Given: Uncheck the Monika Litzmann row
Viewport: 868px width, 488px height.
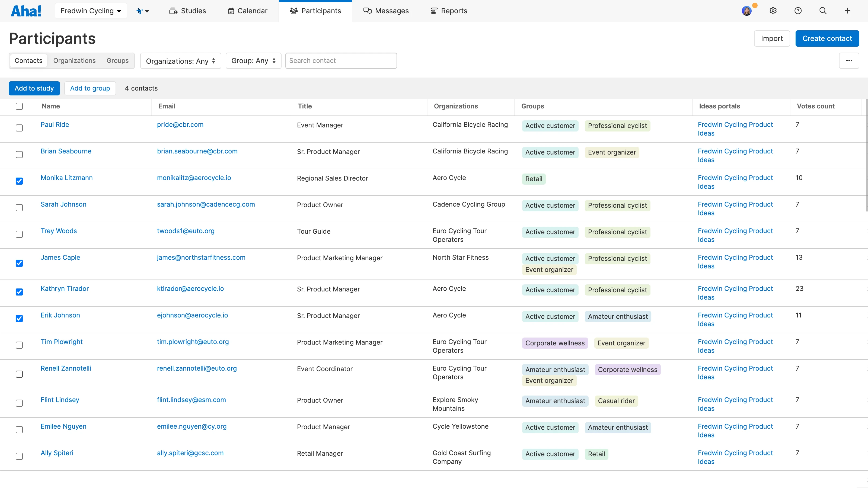Looking at the screenshot, I should [19, 181].
